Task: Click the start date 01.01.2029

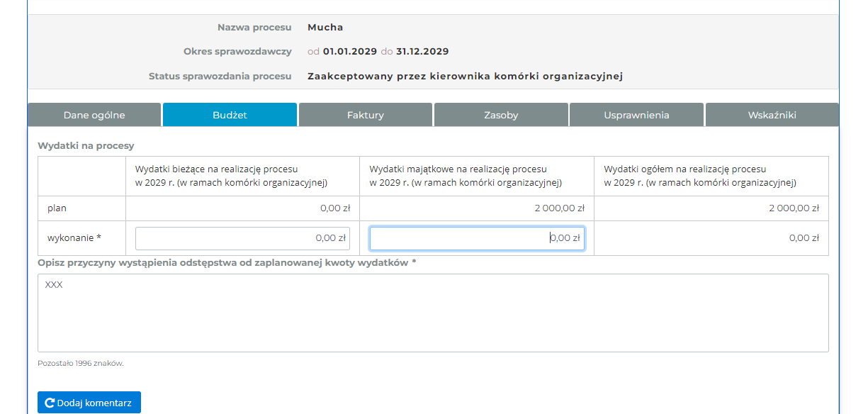Action: coord(350,52)
